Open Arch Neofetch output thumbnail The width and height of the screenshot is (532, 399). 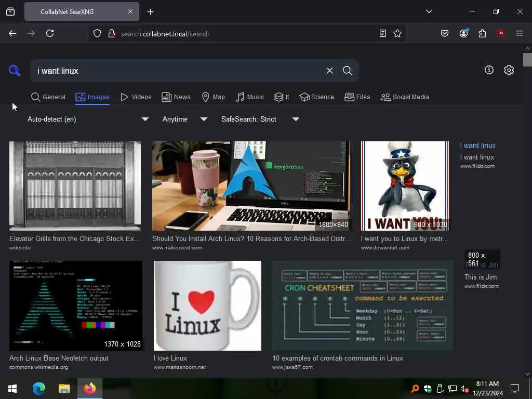click(x=76, y=305)
